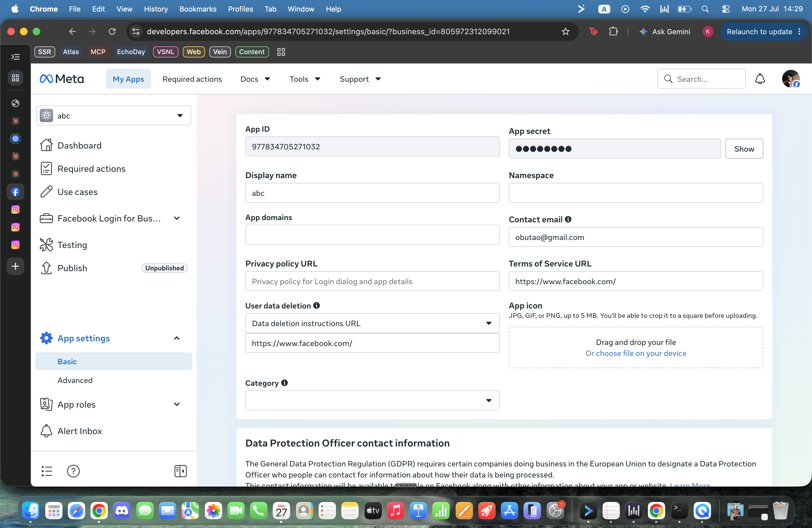Go to Required actions in the sidebar
Screen dimensions: 812x528
click(114, 168)
